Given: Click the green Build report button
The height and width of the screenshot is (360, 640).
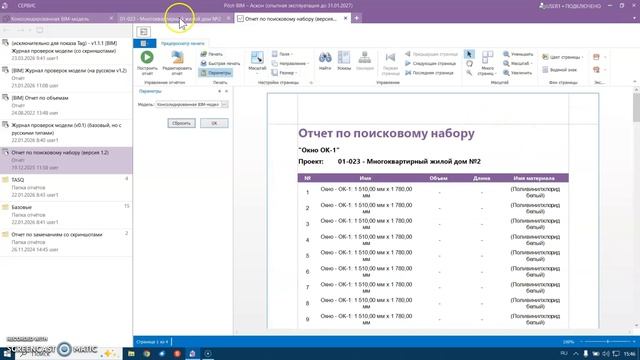Looking at the screenshot, I should point(147,62).
